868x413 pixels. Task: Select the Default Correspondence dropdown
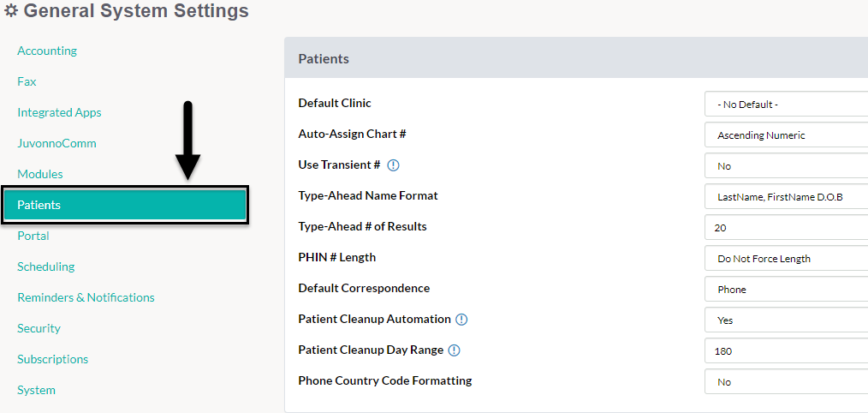(786, 290)
